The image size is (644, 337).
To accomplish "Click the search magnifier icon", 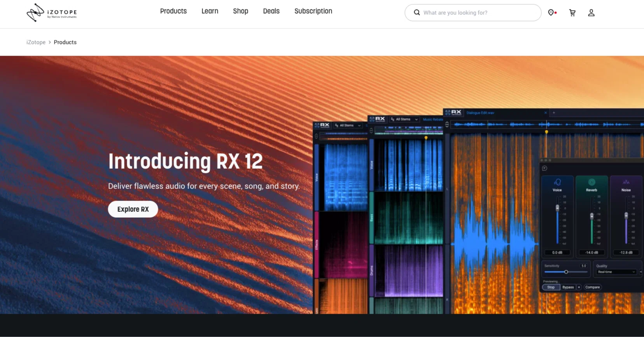I will (x=416, y=12).
